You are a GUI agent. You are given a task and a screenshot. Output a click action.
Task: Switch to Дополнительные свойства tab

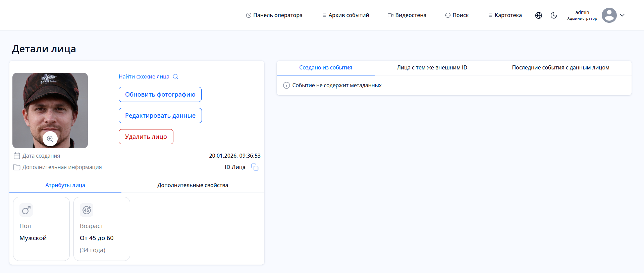[x=193, y=185]
